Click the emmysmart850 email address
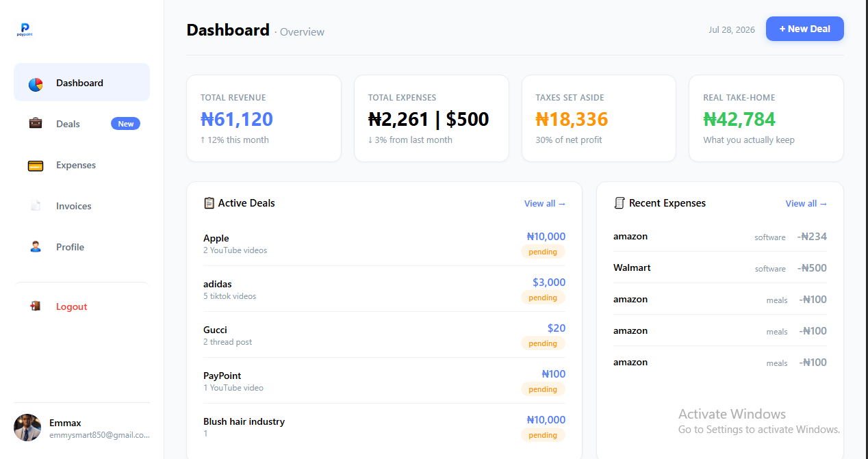 coord(99,435)
